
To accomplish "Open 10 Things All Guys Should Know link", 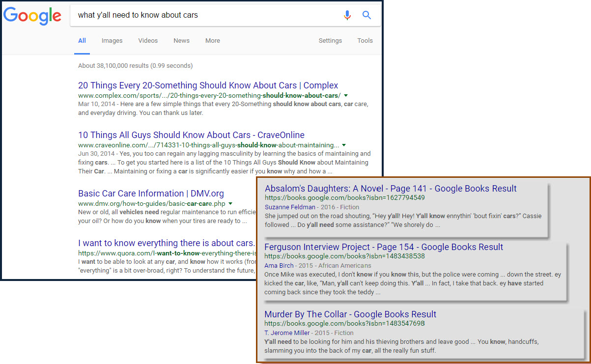I will point(191,135).
